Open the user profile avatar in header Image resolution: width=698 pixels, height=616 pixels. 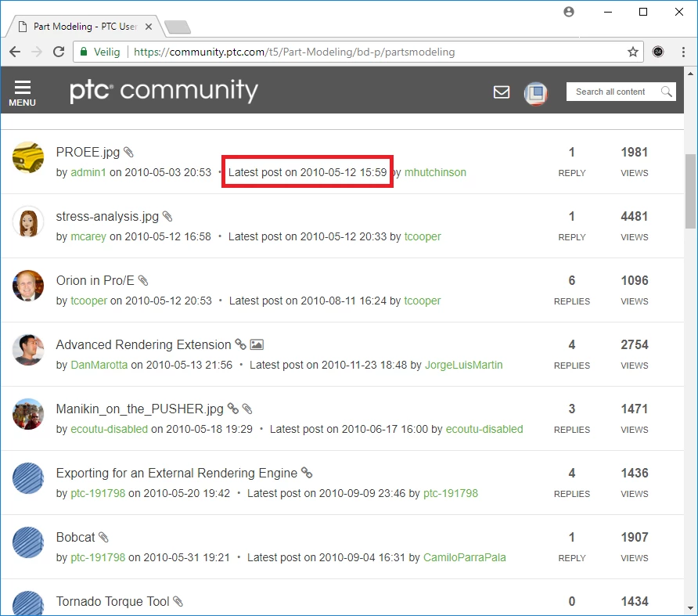[535, 93]
